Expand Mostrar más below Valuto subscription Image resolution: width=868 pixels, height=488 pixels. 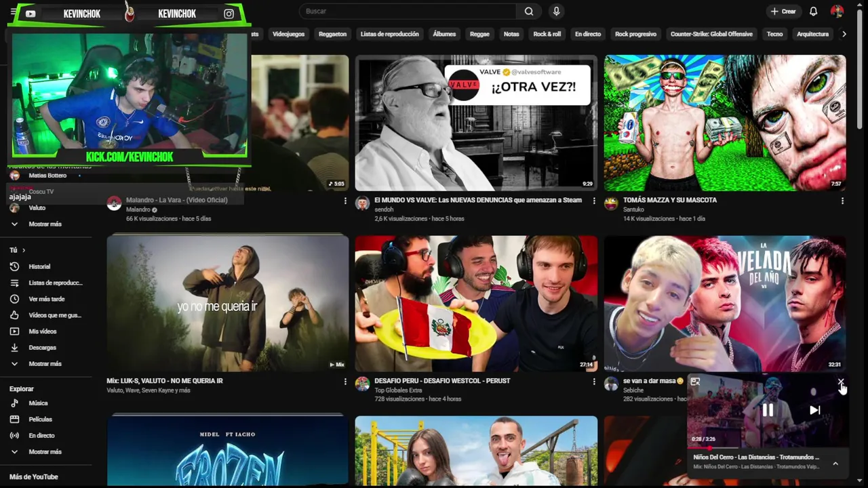pos(46,224)
